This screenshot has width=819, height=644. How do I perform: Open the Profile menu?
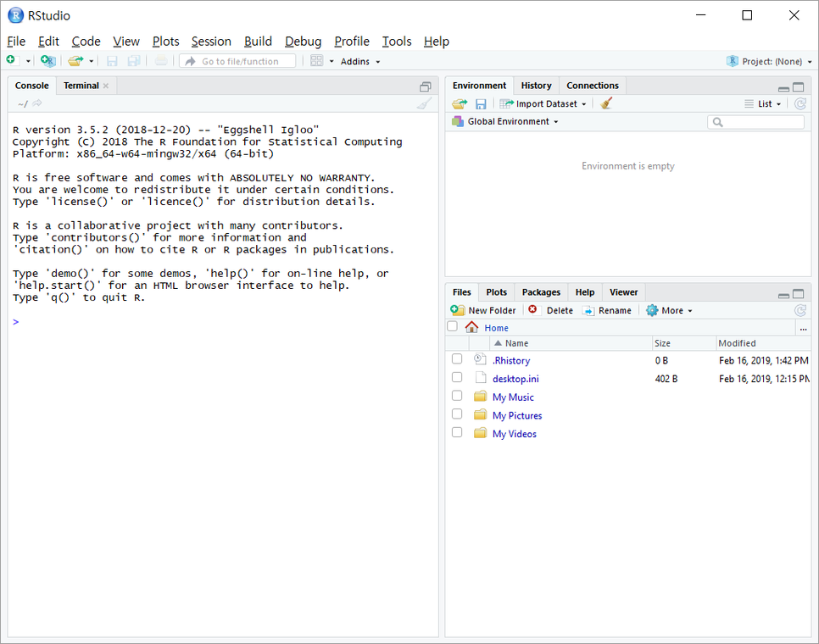[352, 42]
